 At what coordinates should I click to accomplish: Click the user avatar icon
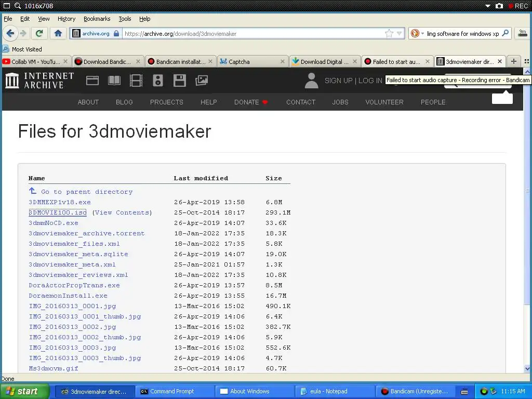click(x=312, y=81)
